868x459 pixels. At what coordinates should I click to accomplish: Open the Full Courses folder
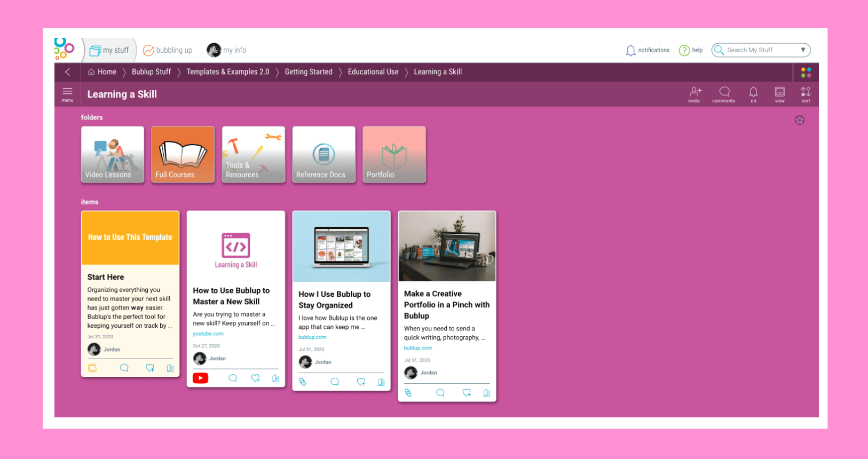coord(183,154)
